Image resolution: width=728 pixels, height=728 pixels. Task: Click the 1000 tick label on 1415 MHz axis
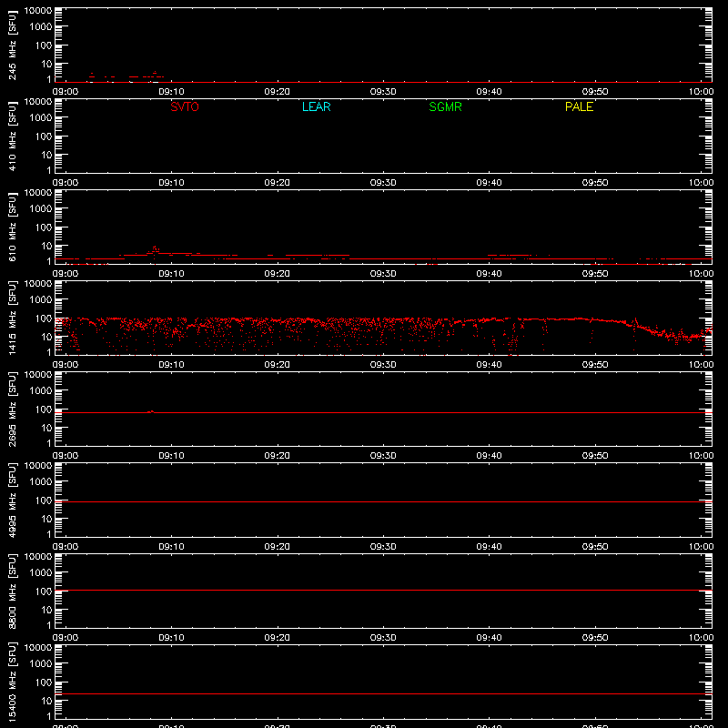click(x=41, y=299)
